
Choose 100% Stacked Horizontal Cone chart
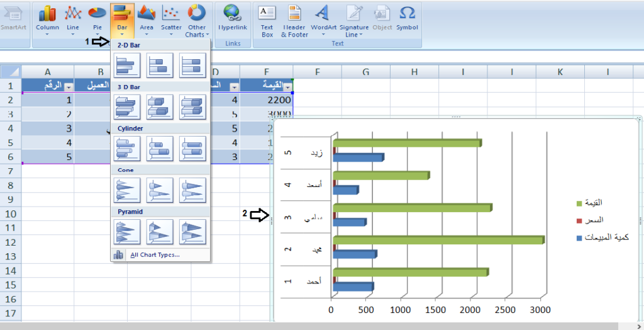[192, 190]
